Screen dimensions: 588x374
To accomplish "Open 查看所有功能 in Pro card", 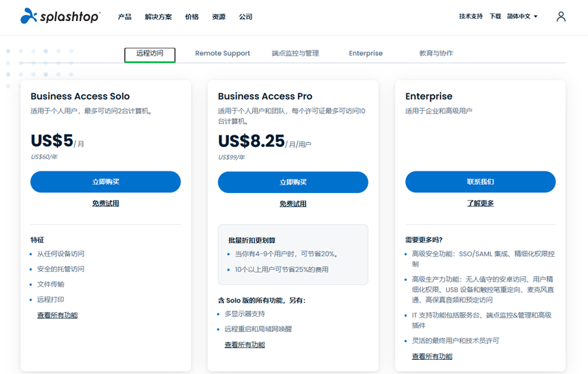I will [x=245, y=345].
